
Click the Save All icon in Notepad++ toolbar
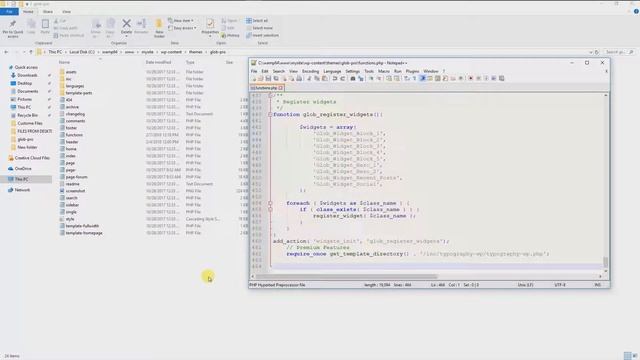[276, 78]
